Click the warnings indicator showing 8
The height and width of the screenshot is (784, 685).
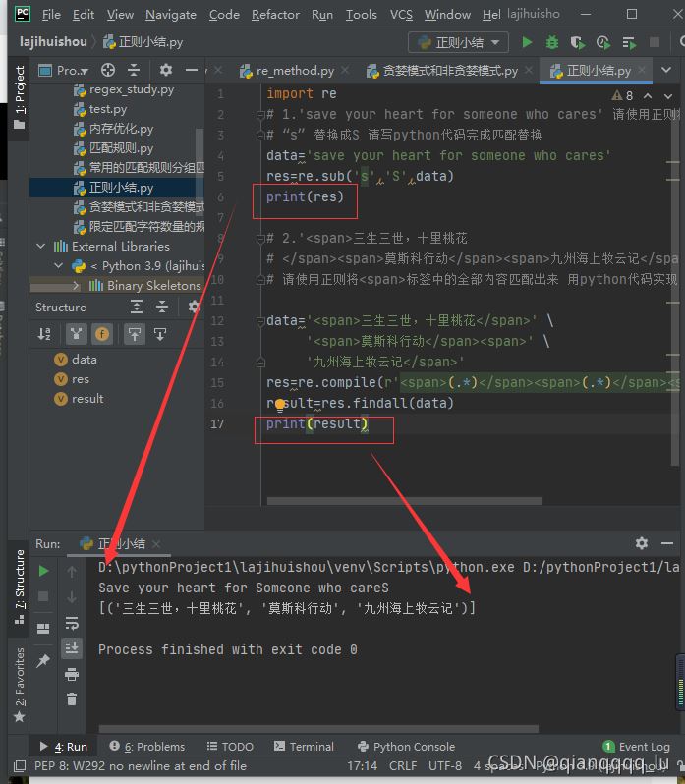tap(623, 95)
